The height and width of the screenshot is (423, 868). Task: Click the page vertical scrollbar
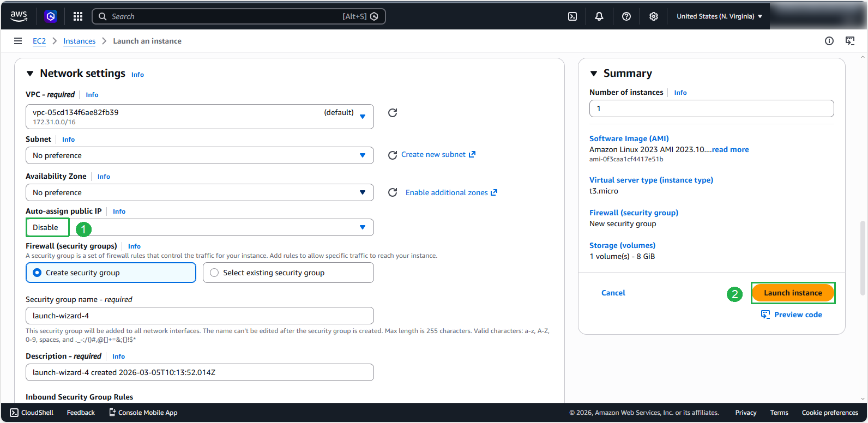(x=863, y=258)
